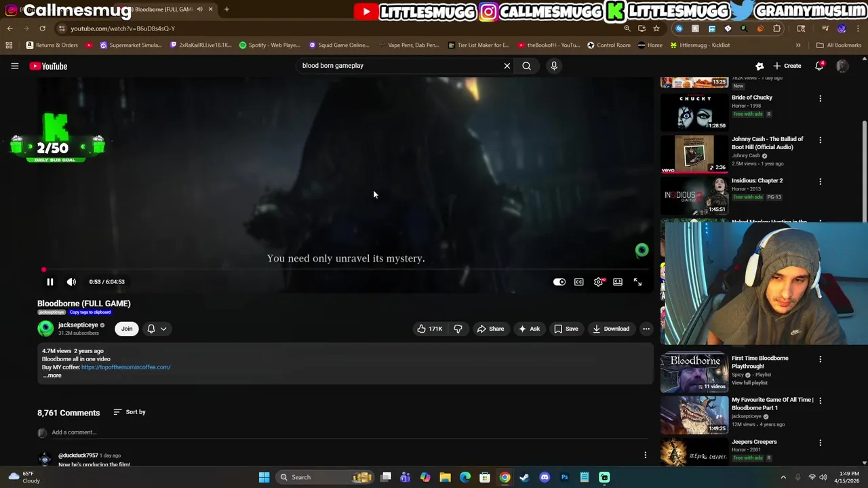
Task: Open a new browser tab
Action: [226, 9]
